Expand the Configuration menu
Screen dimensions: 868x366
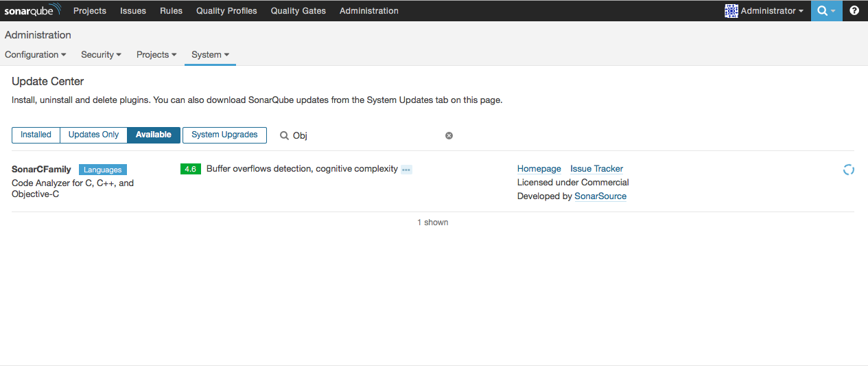coord(36,55)
